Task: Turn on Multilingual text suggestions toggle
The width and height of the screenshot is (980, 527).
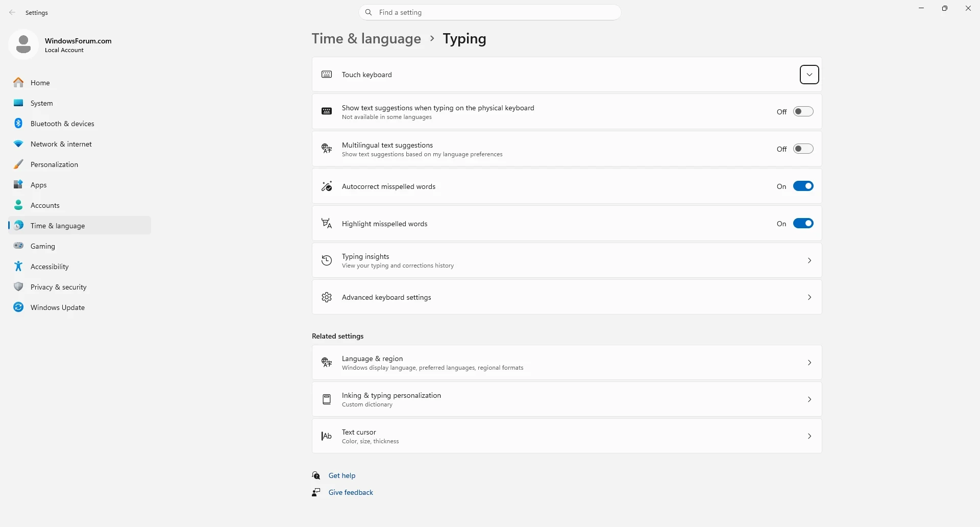Action: [803, 149]
